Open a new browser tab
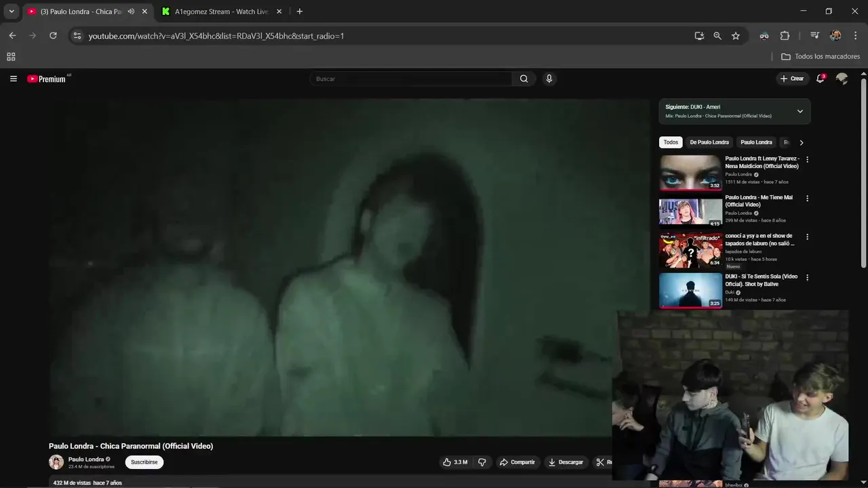Viewport: 868px width, 488px height. coord(300,12)
